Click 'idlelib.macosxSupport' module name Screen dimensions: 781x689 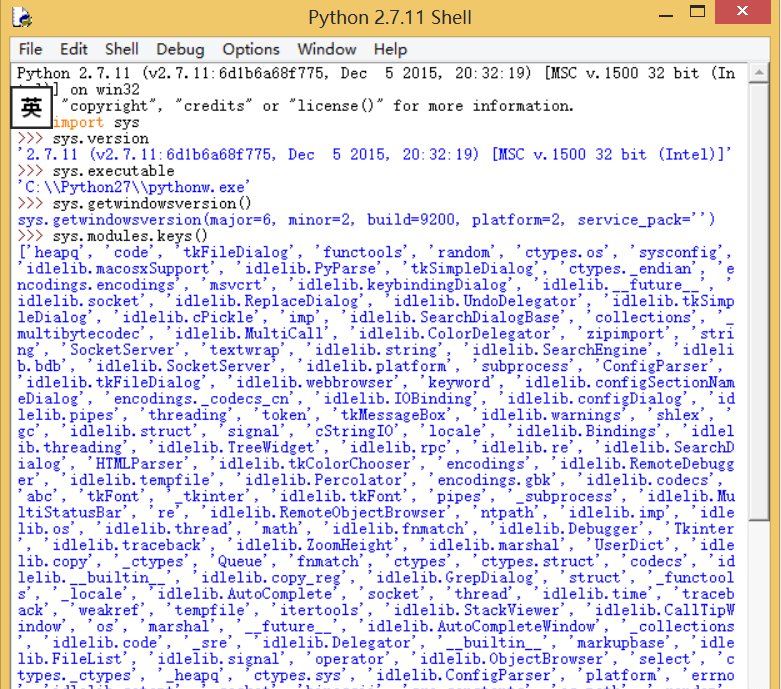coord(118,269)
